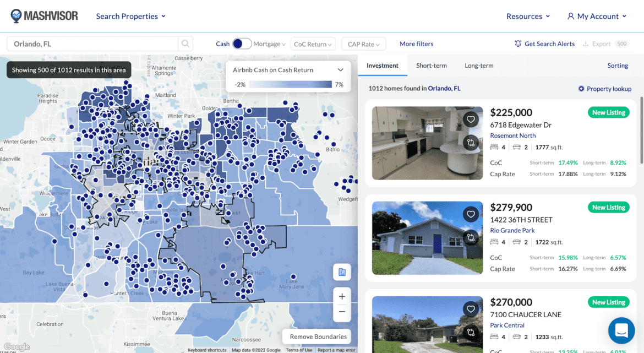Image resolution: width=644 pixels, height=353 pixels.
Task: Zoom in the map with the plus icon
Action: [x=342, y=296]
